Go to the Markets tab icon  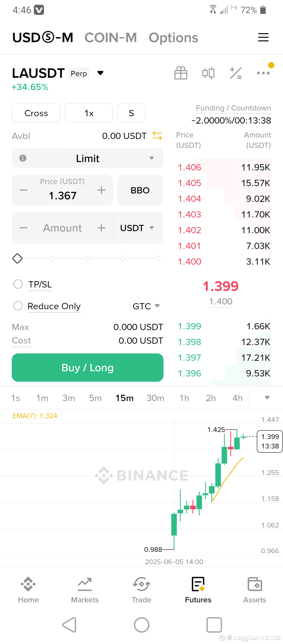click(x=85, y=584)
